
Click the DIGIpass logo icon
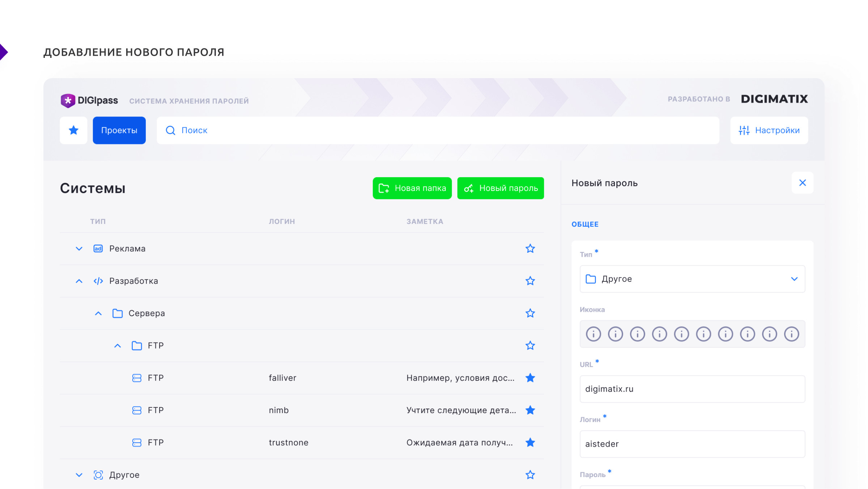pos(68,101)
